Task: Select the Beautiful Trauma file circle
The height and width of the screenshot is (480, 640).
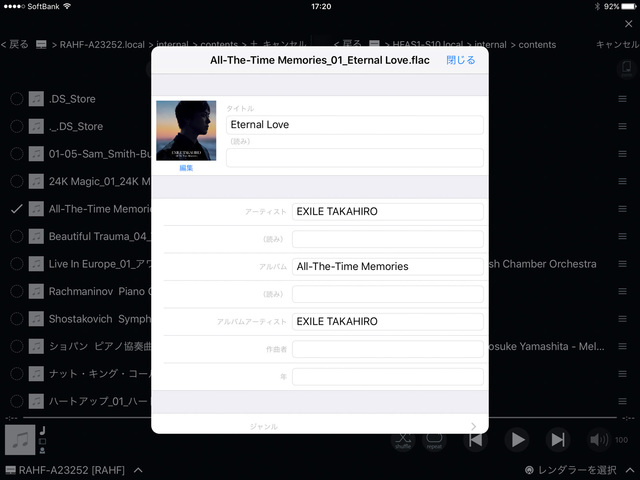Action: [x=17, y=236]
